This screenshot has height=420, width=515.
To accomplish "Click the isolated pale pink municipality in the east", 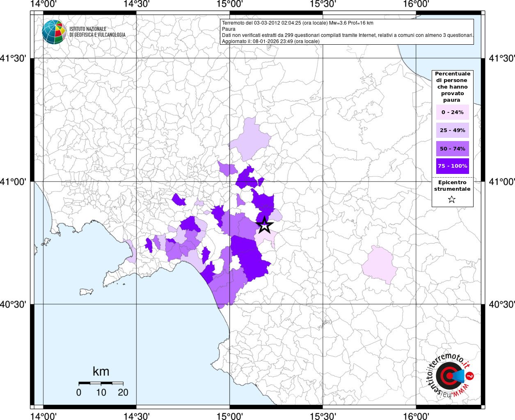I will click(x=380, y=265).
